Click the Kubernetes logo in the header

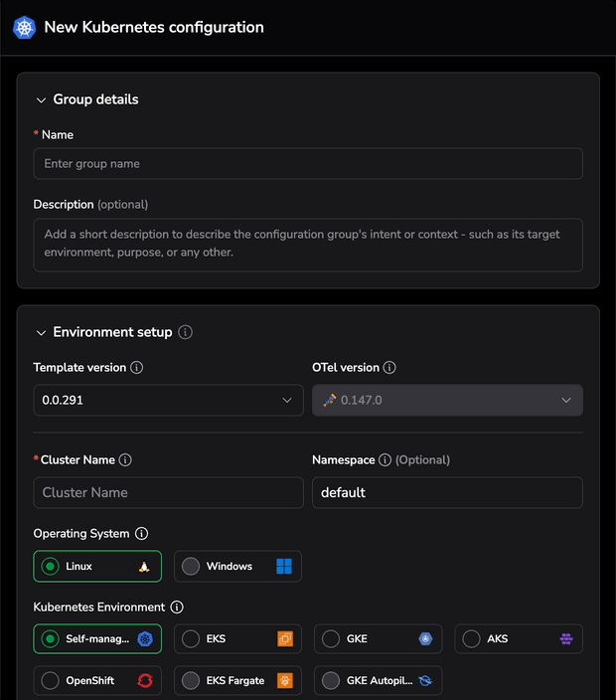pos(24,28)
